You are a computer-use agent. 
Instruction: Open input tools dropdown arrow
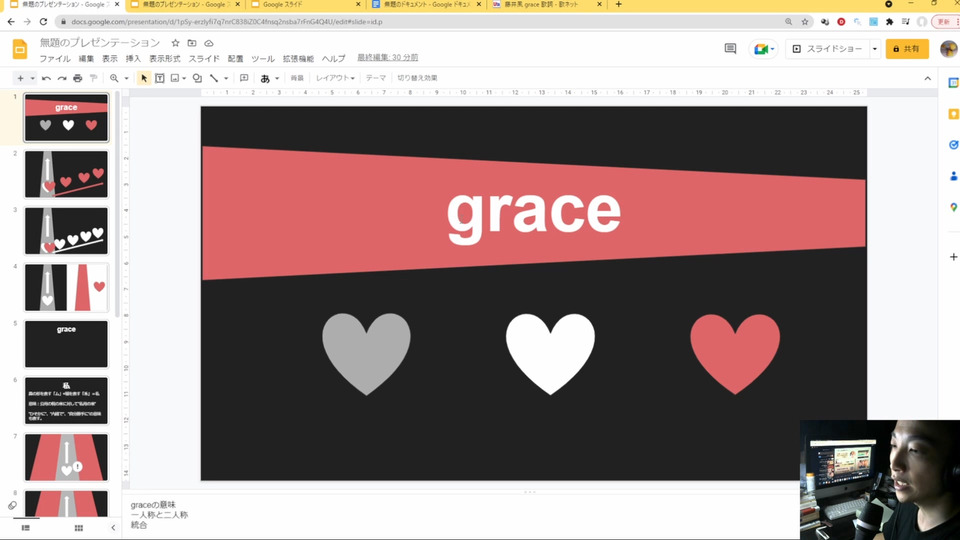tap(277, 78)
